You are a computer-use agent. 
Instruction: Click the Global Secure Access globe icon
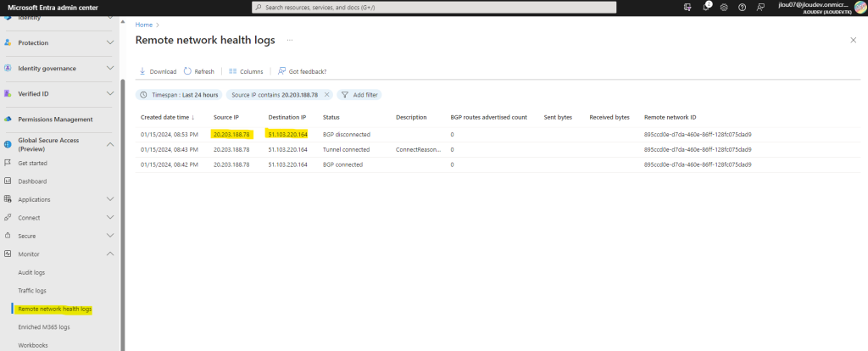[x=8, y=144]
